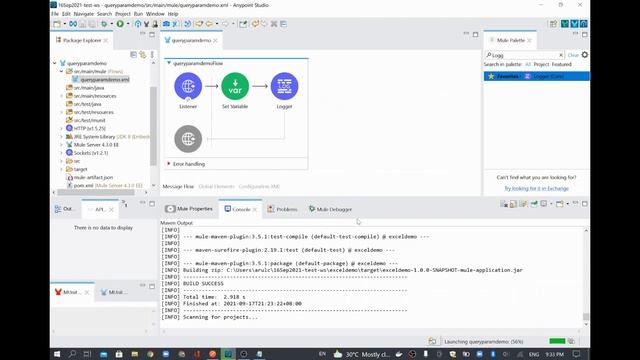This screenshot has width=640, height=360.
Task: Click the console scroll lock icon
Action: click(x=513, y=204)
